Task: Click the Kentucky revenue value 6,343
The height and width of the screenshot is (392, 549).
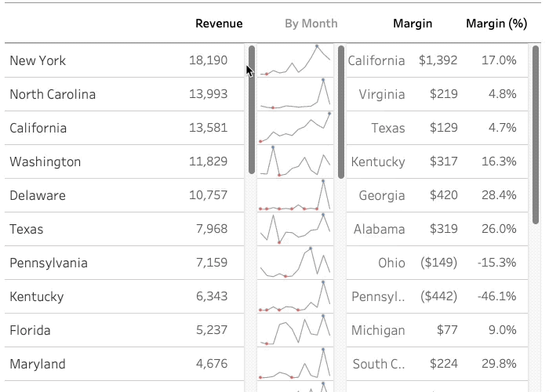Action: (212, 296)
